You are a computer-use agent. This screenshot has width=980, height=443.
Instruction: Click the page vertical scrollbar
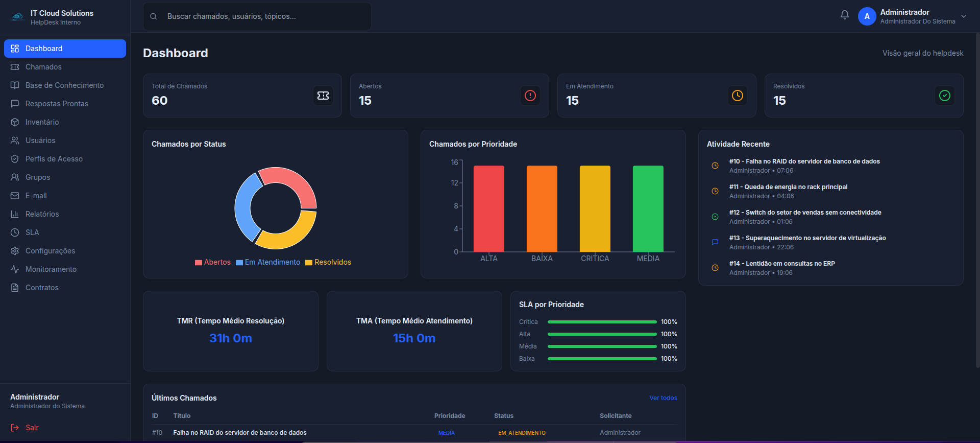[x=977, y=199]
